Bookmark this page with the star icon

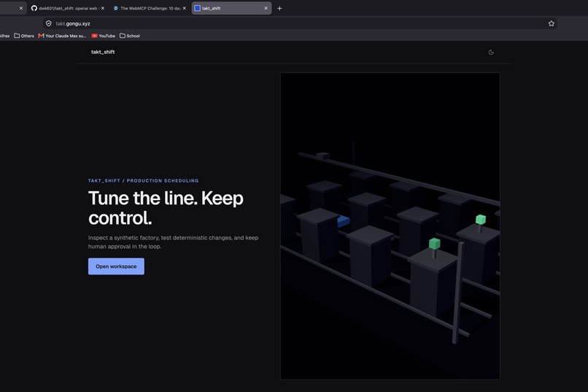click(x=552, y=23)
